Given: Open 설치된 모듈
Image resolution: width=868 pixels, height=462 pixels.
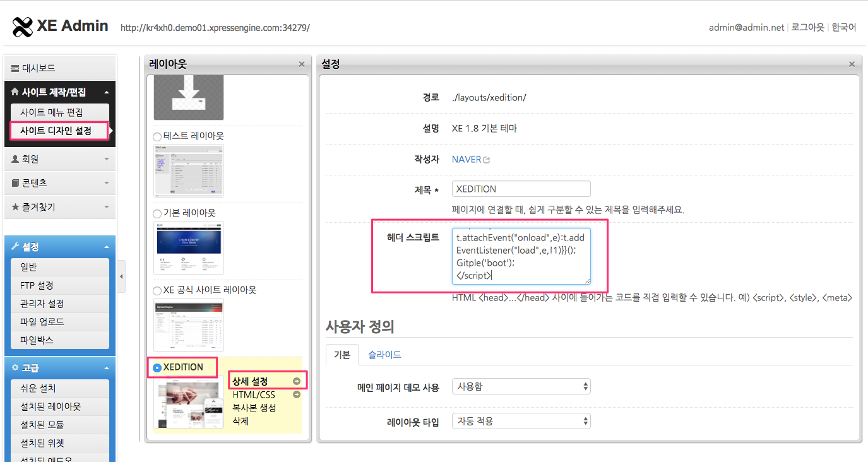Looking at the screenshot, I should [x=60, y=425].
